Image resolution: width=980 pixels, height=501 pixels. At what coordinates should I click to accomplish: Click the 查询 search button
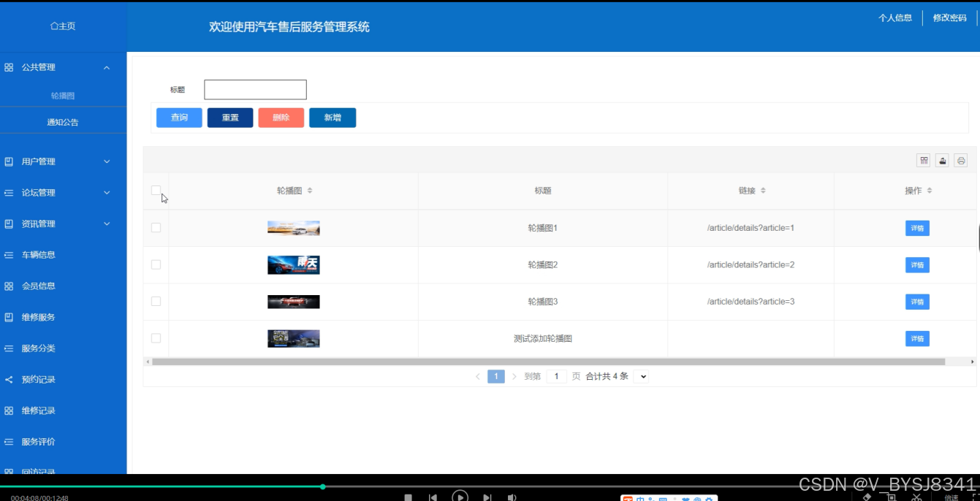point(179,118)
